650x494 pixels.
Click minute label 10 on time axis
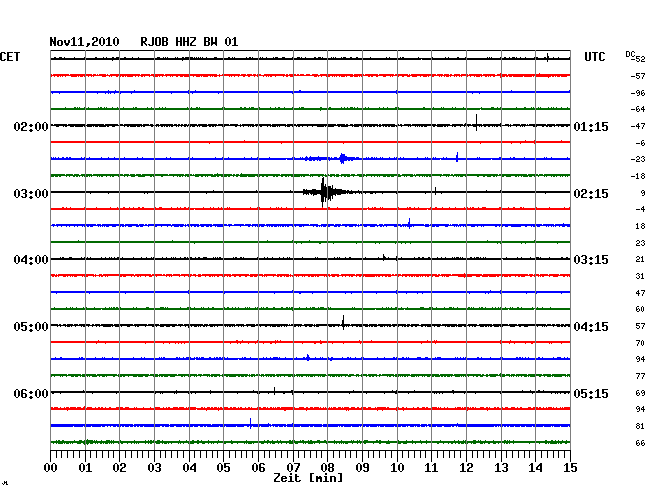(x=397, y=468)
